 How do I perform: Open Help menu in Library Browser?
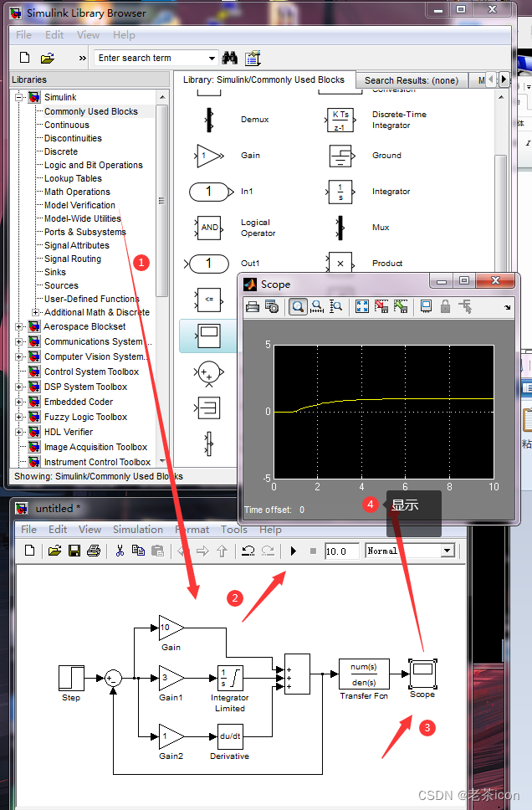[124, 34]
